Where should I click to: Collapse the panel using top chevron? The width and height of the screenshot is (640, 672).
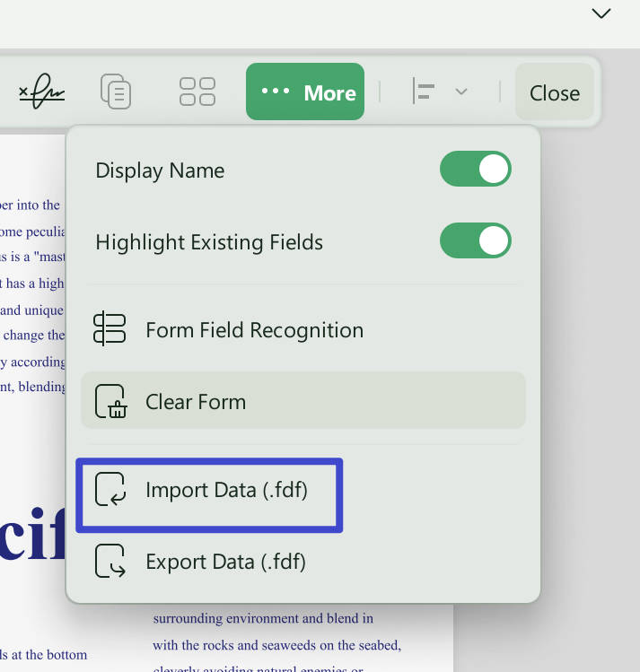(601, 13)
